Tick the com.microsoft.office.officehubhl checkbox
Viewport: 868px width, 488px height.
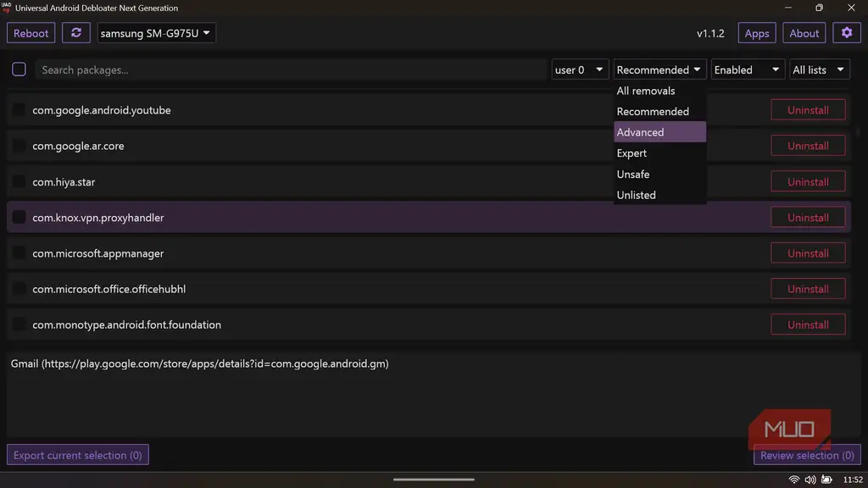19,288
